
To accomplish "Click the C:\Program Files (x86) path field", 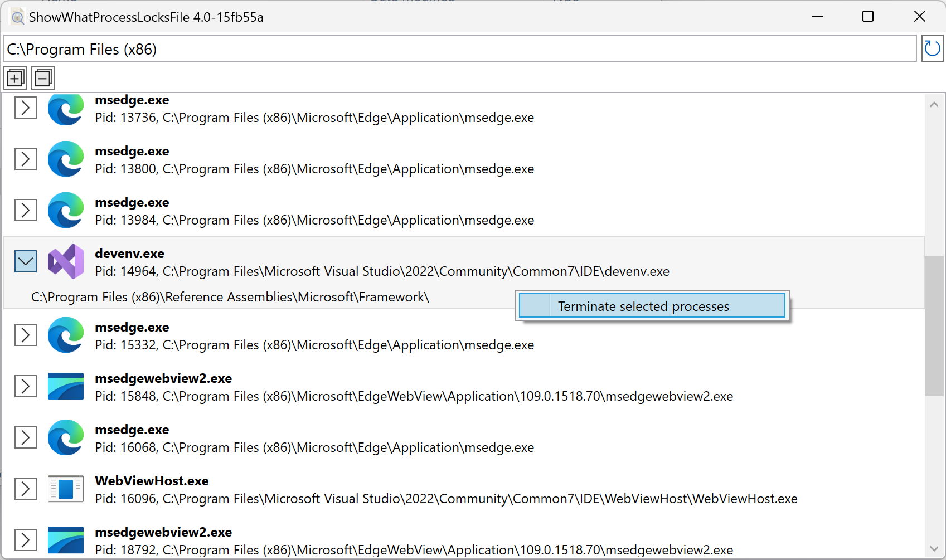I will pyautogui.click(x=460, y=49).
